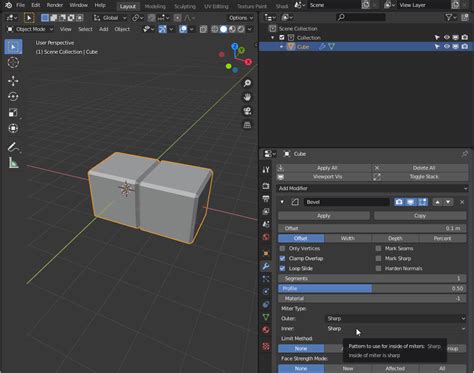Screen dimensions: 474x373
Task: Click the Apply button for Bevel modifier
Action: coord(324,216)
